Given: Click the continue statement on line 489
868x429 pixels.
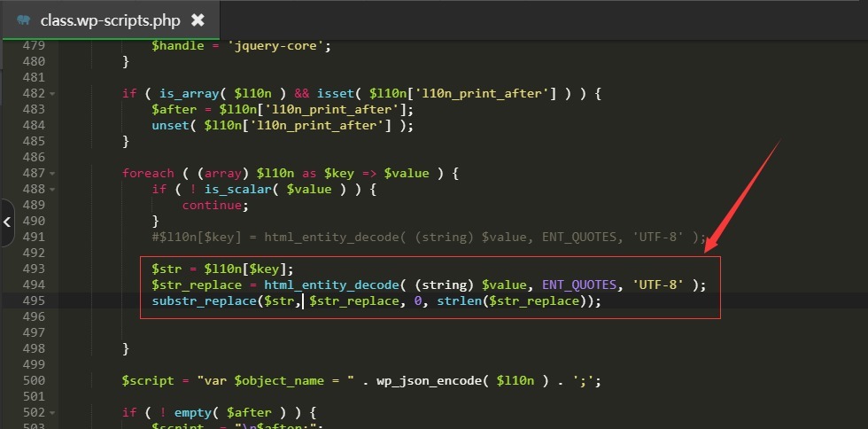Looking at the screenshot, I should pyautogui.click(x=212, y=205).
